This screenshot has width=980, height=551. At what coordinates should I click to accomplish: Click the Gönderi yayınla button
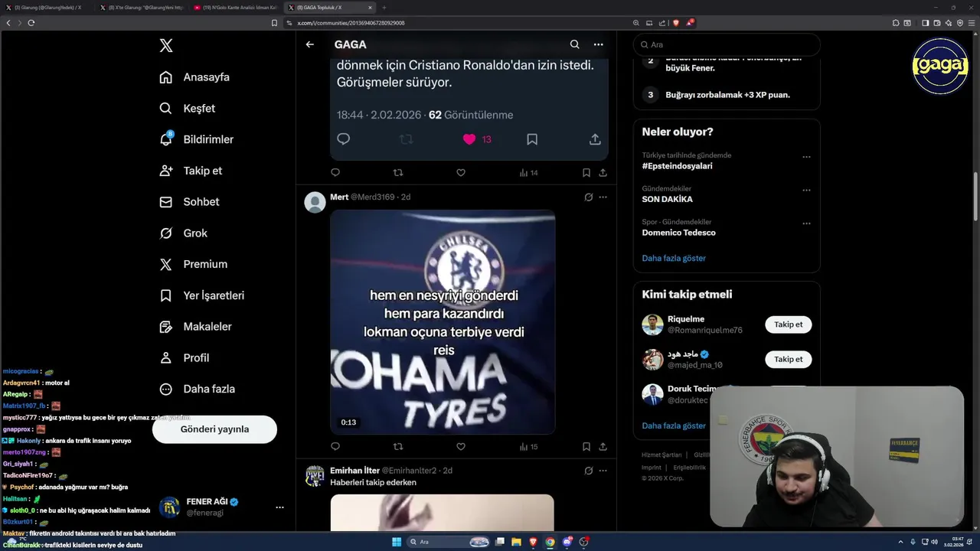(214, 429)
